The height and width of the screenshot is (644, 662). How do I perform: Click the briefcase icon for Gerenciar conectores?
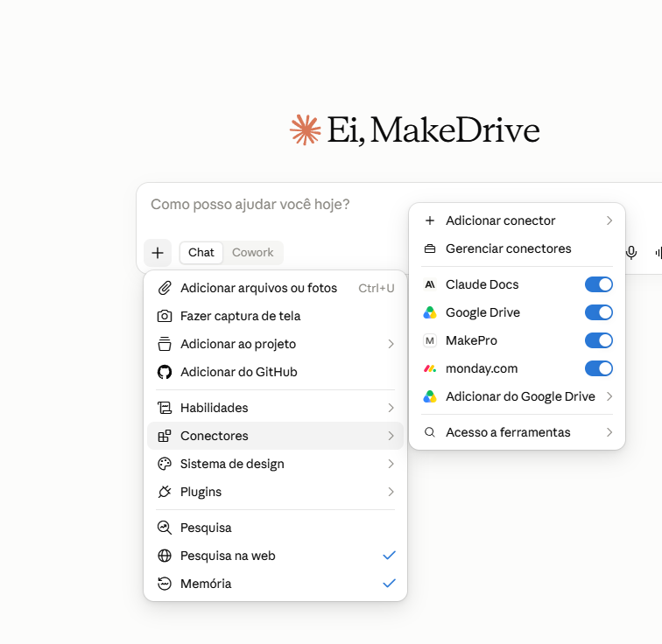[x=430, y=248]
